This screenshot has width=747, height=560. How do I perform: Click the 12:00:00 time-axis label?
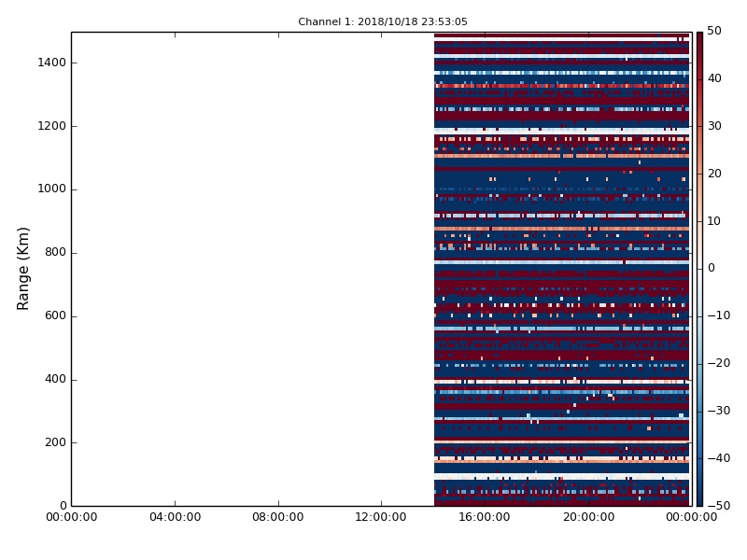(x=381, y=517)
